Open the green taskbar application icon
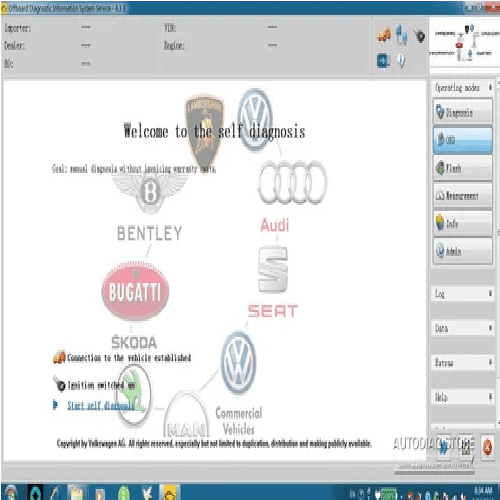The width and height of the screenshot is (500, 500). (124, 493)
